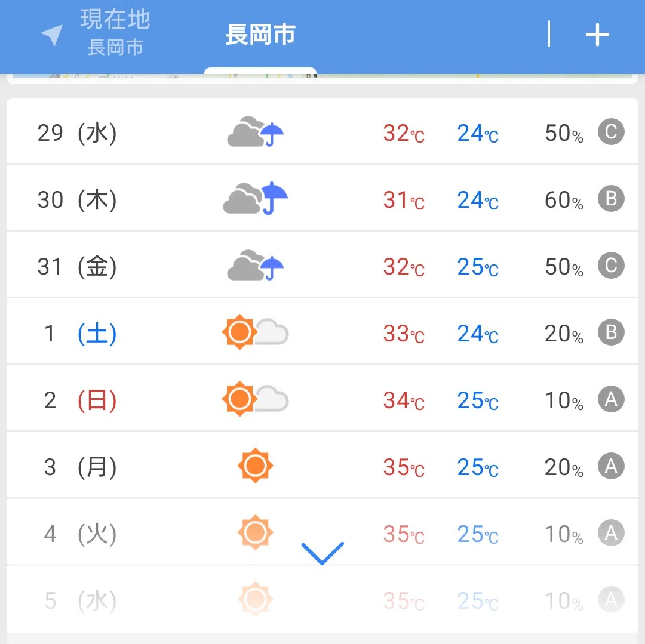Open forecast row for 4 (火)
The width and height of the screenshot is (645, 644).
(322, 532)
